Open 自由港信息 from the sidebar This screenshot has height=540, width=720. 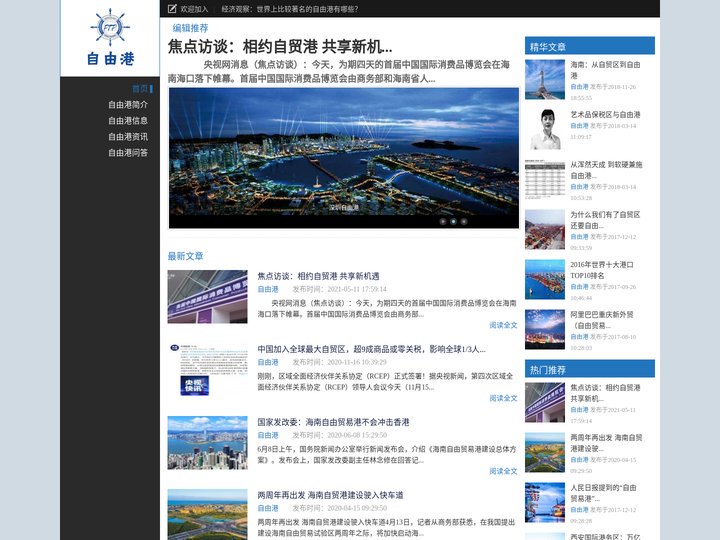point(128,121)
